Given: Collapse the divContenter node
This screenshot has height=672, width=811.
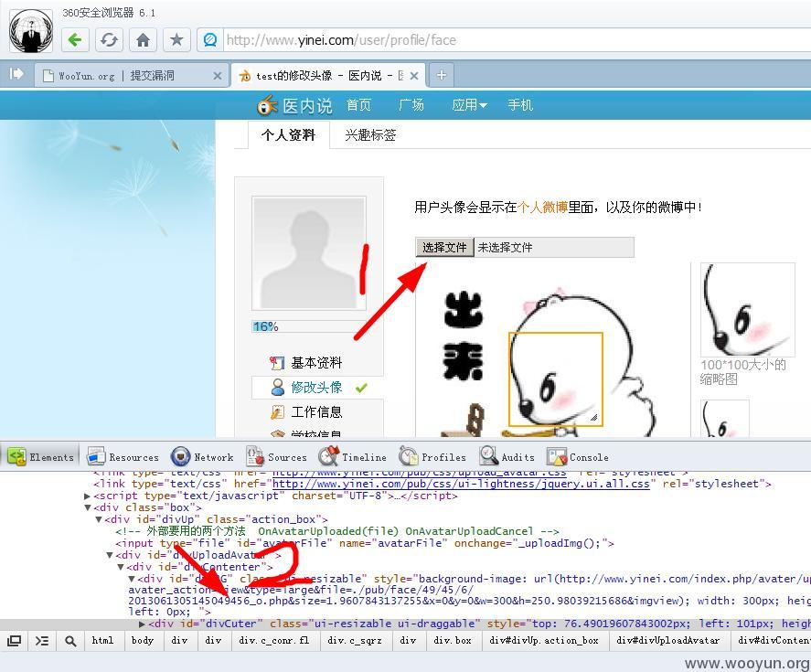Looking at the screenshot, I should click(121, 567).
